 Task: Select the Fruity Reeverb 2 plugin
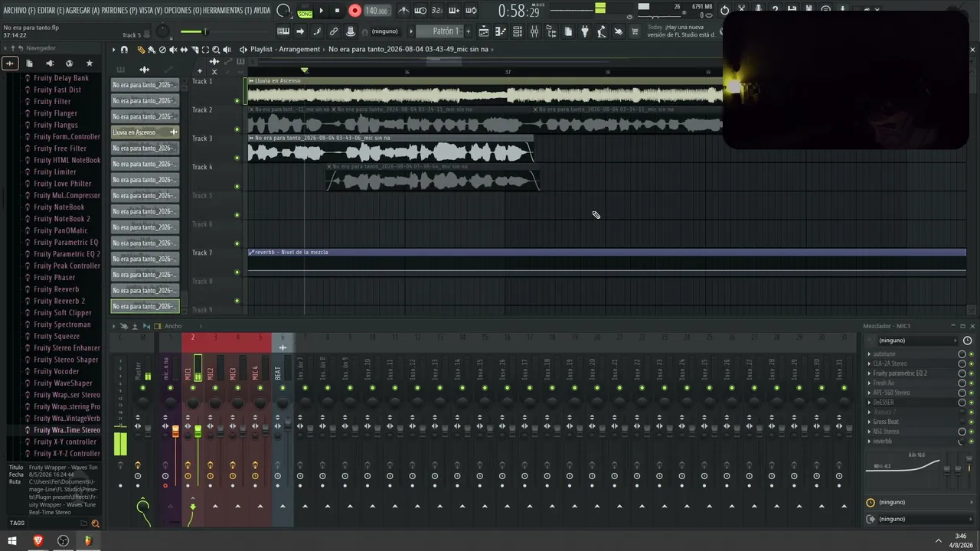click(59, 301)
